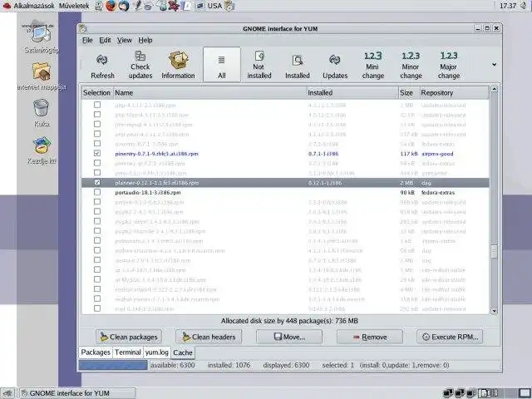532x399 pixels.
Task: Uncheck the pinentry-0.7.1-9.rhfc1.at package checkbox
Action: [97, 153]
